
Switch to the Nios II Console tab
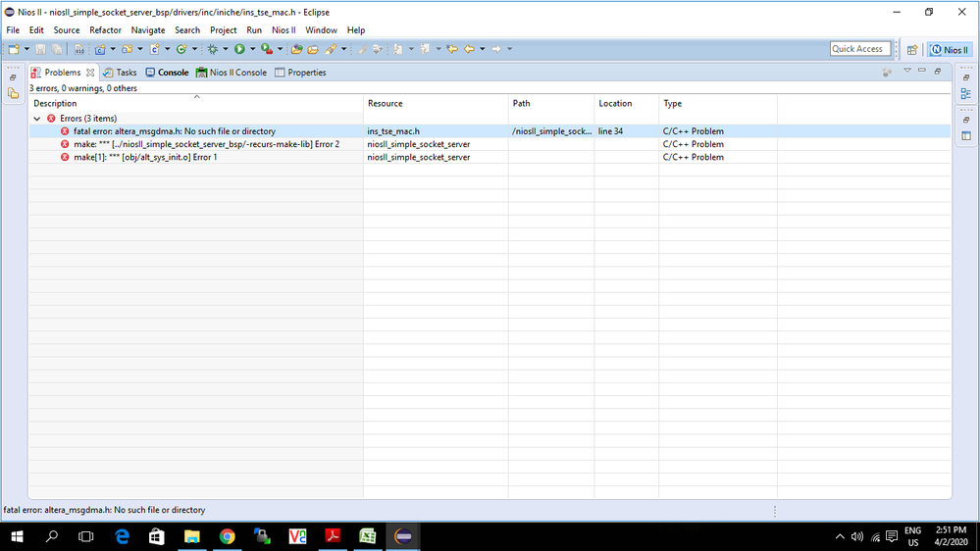pyautogui.click(x=231, y=73)
